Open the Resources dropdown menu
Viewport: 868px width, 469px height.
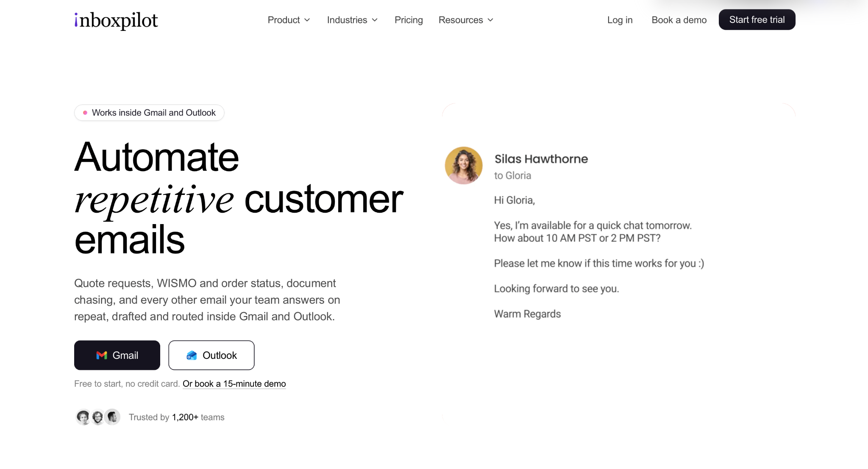point(466,20)
